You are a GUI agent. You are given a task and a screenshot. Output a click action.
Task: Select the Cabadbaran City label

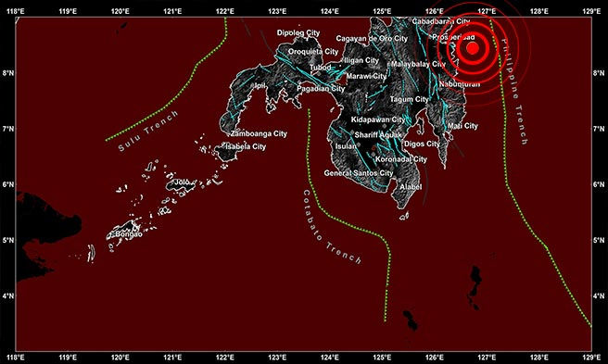coord(441,21)
